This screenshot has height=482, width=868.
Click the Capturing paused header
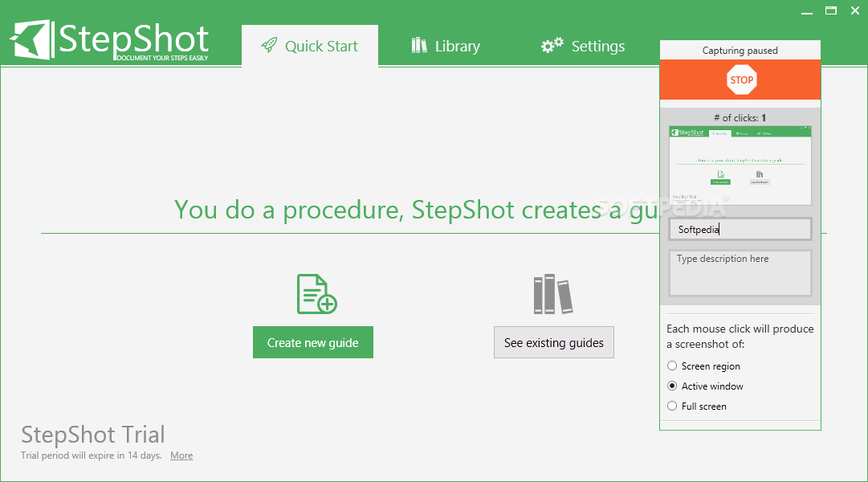tap(740, 51)
